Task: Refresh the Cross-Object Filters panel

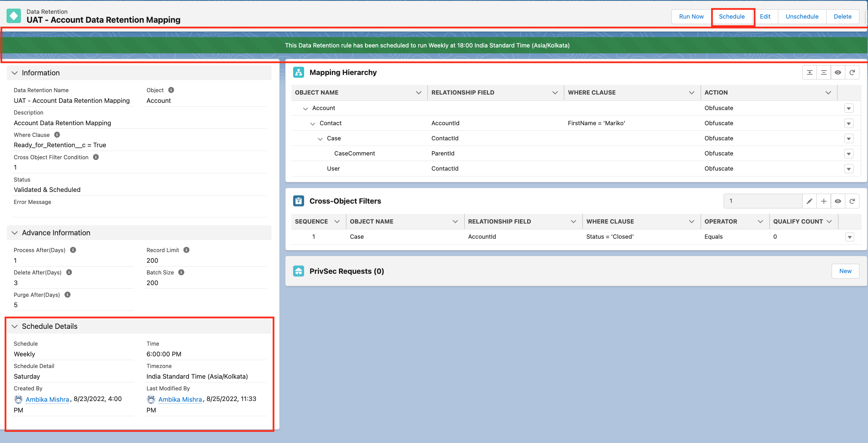Action: 852,201
